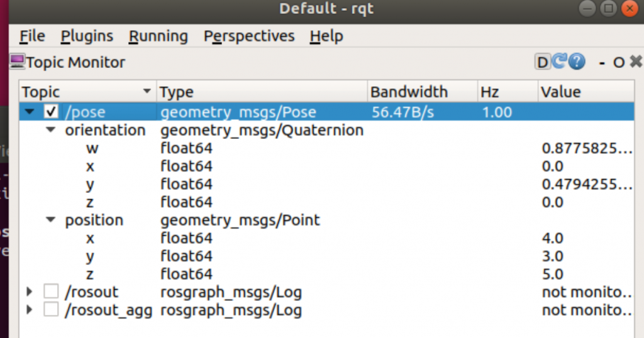Click the D dock-toggle button in Topic Monitor
This screenshot has height=338, width=644.
coord(541,62)
